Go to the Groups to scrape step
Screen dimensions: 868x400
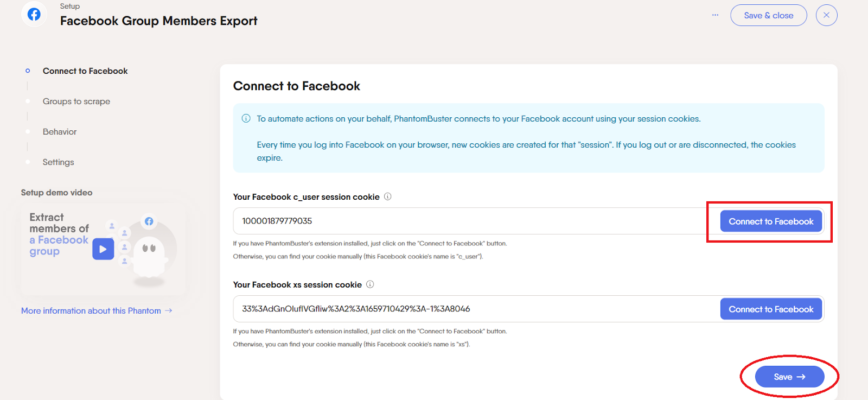(76, 101)
